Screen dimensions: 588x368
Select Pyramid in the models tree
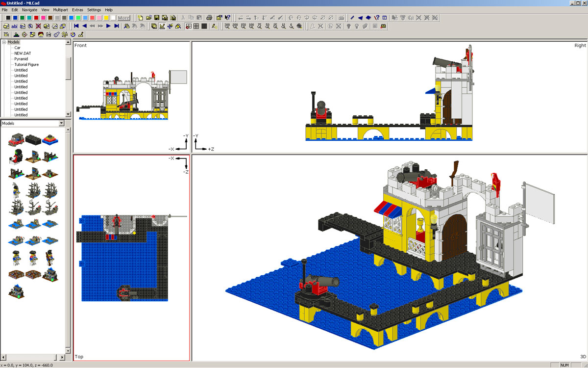[21, 59]
